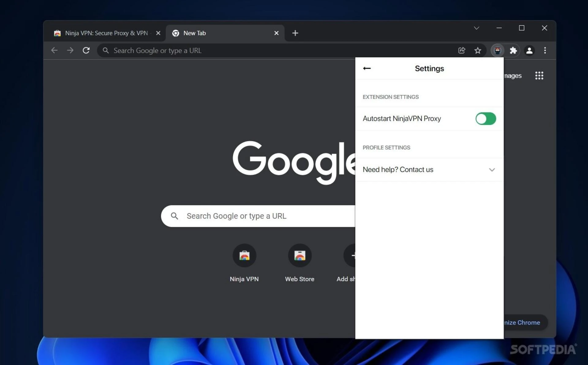Open the tab search dropdown arrow

(x=476, y=28)
